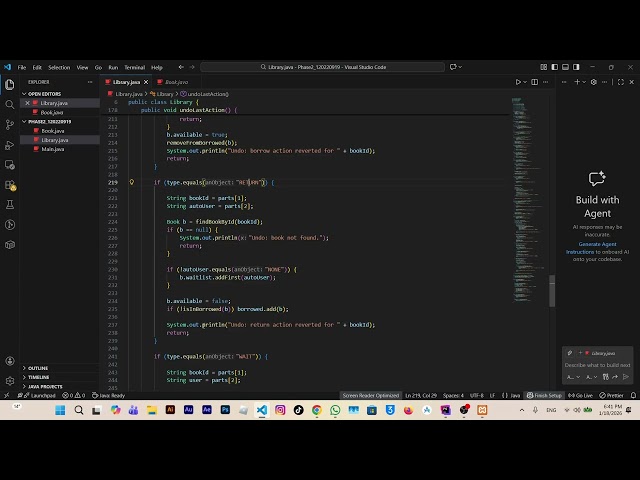Open the Source Control view

click(10, 124)
